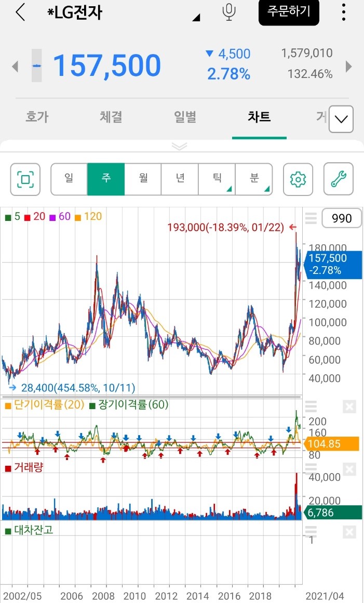Tap the 장기이격률(60) indicator legend
The height and width of the screenshot is (603, 364).
click(129, 405)
